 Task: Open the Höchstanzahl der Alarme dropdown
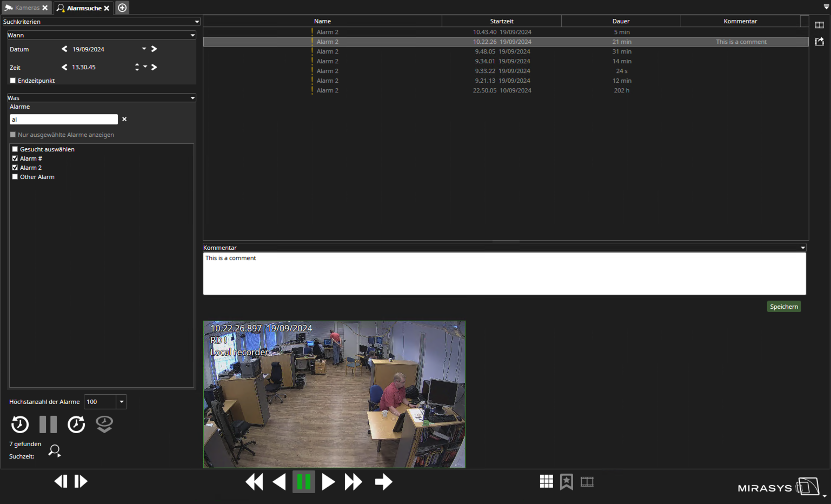(122, 402)
